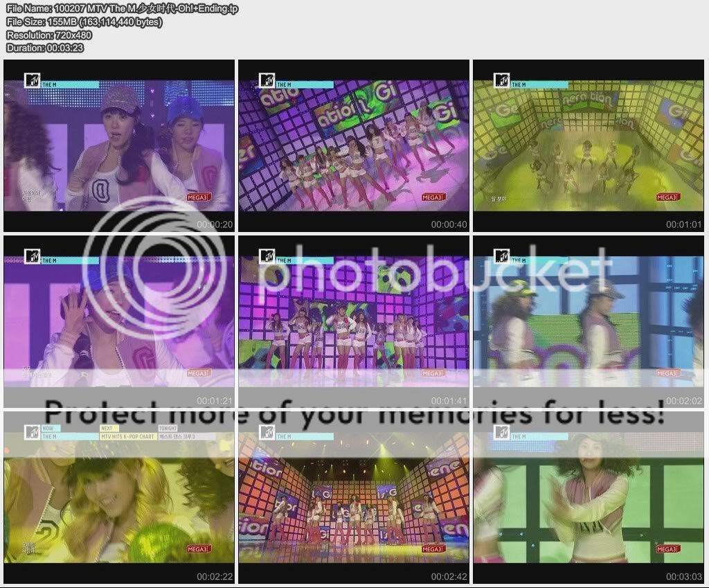Click the text "File Size: 155MB (163,114,440 bytes)"
The image size is (709, 588).
pos(84,21)
